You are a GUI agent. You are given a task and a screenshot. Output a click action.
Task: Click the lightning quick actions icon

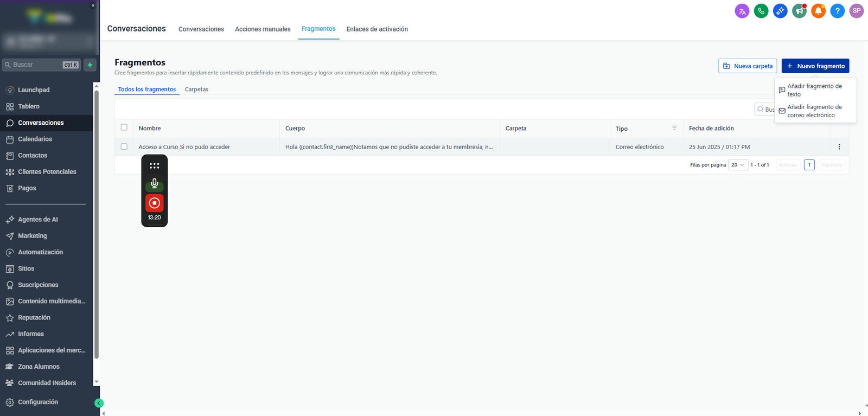(90, 65)
